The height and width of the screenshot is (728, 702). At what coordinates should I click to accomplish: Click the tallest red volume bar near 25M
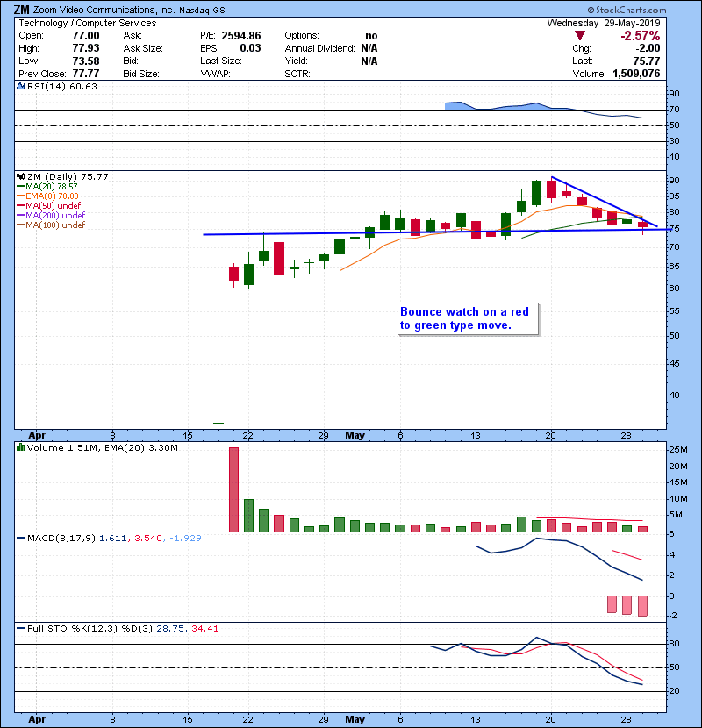(233, 489)
